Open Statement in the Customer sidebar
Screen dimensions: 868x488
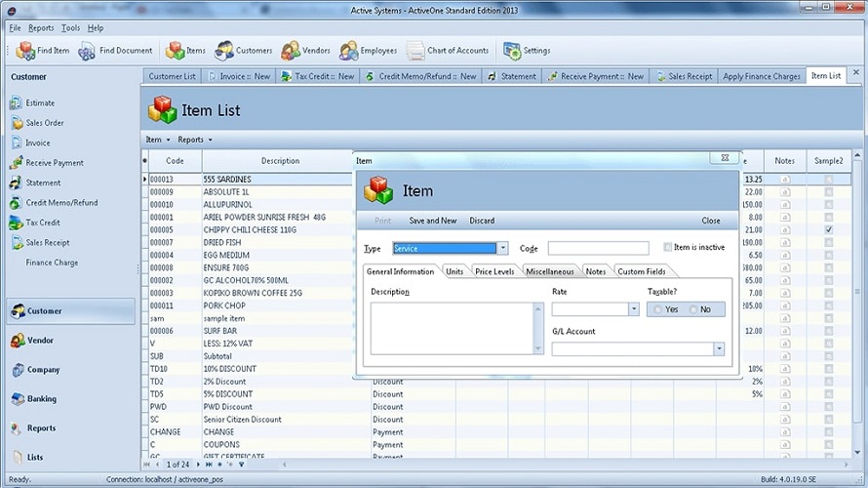pos(35,183)
